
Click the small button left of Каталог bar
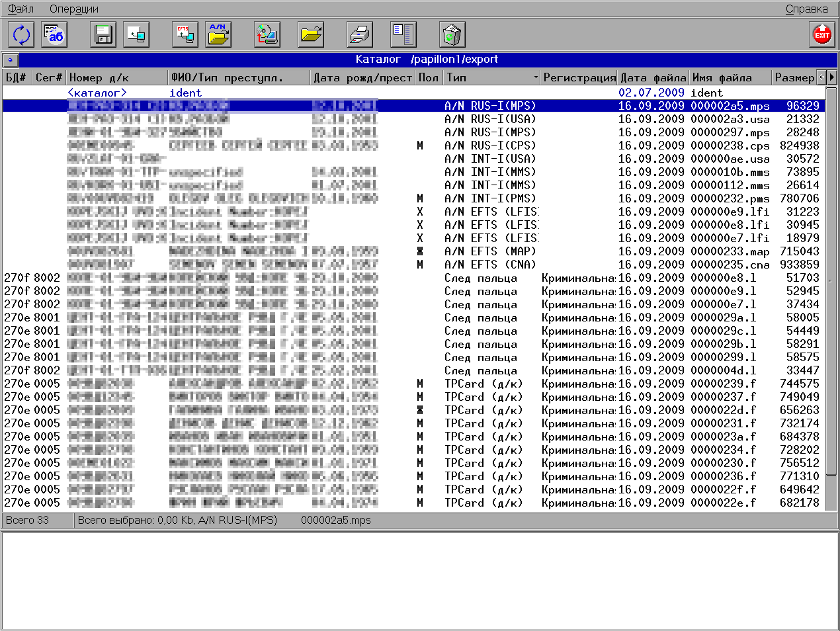coord(10,60)
